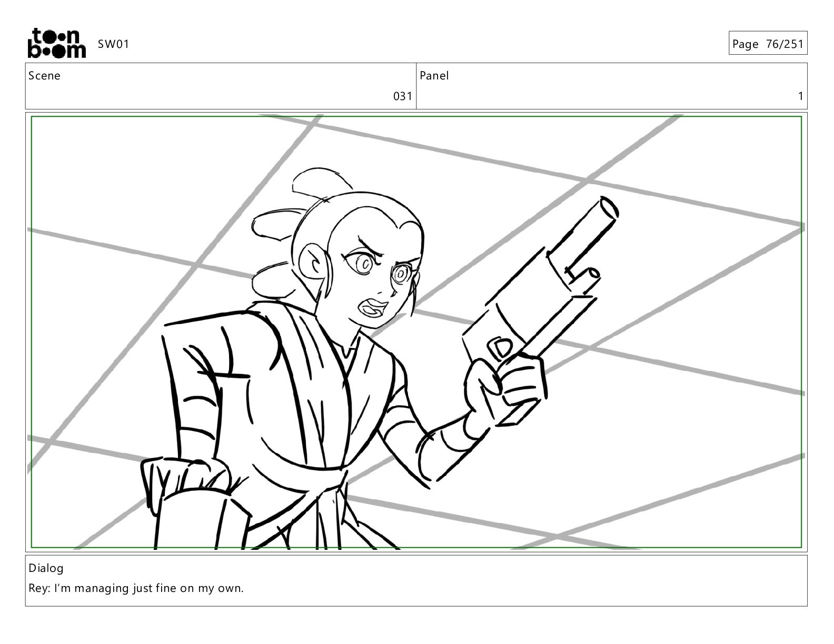Click the Page 76/251 indicator box
The image size is (834, 644).
768,43
